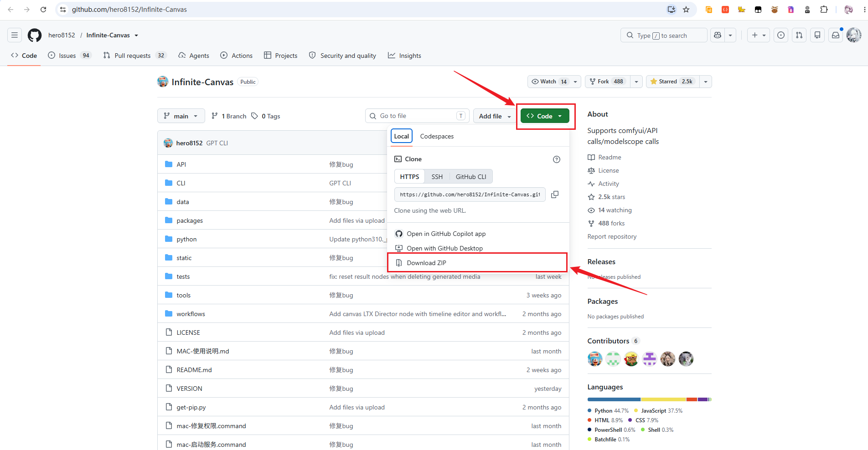This screenshot has width=868, height=450.
Task: Click the HTML segment of the language bar
Action: (692, 399)
